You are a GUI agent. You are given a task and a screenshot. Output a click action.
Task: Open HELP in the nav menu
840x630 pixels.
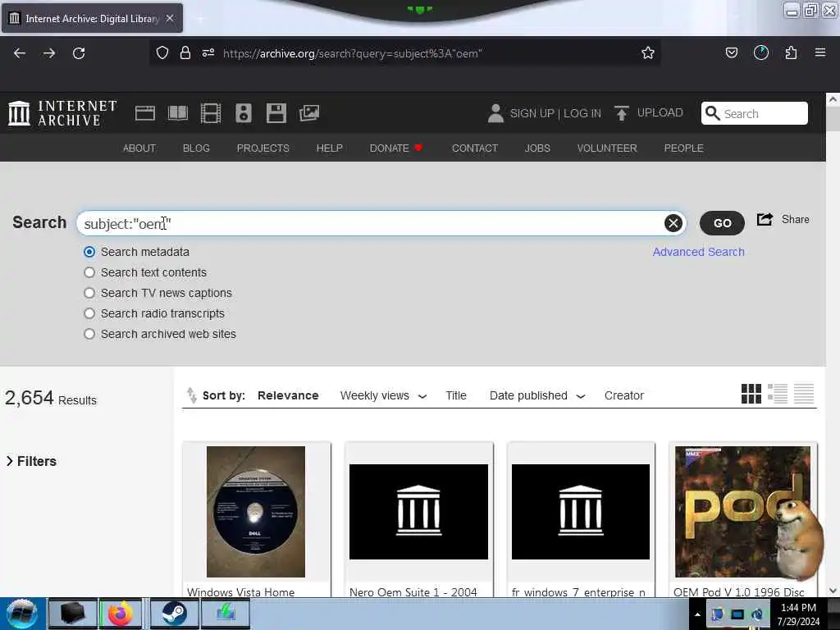pyautogui.click(x=330, y=148)
